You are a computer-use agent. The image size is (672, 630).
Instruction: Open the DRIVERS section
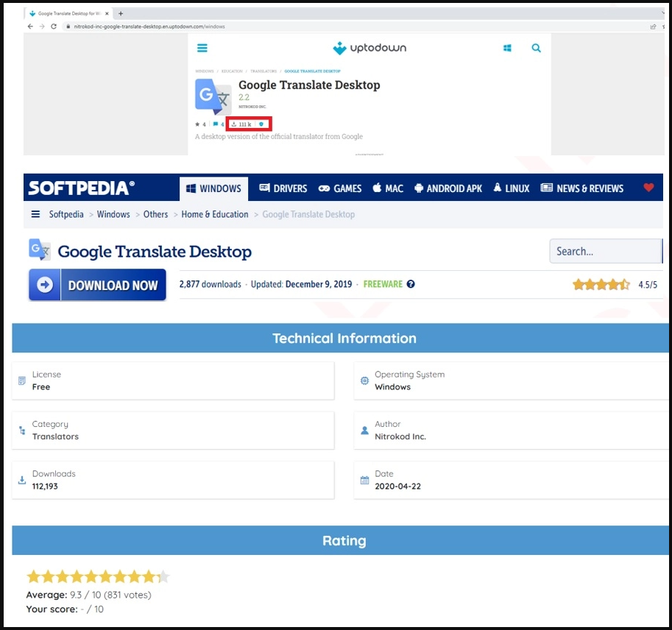(x=283, y=188)
